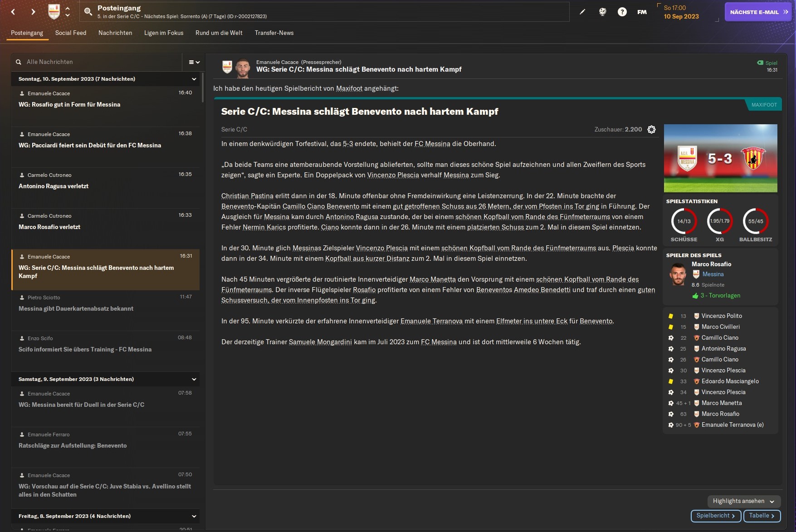Click the Vincenzo Plescia link in second paragraph
This screenshot has height=532, width=796.
tap(393, 175)
